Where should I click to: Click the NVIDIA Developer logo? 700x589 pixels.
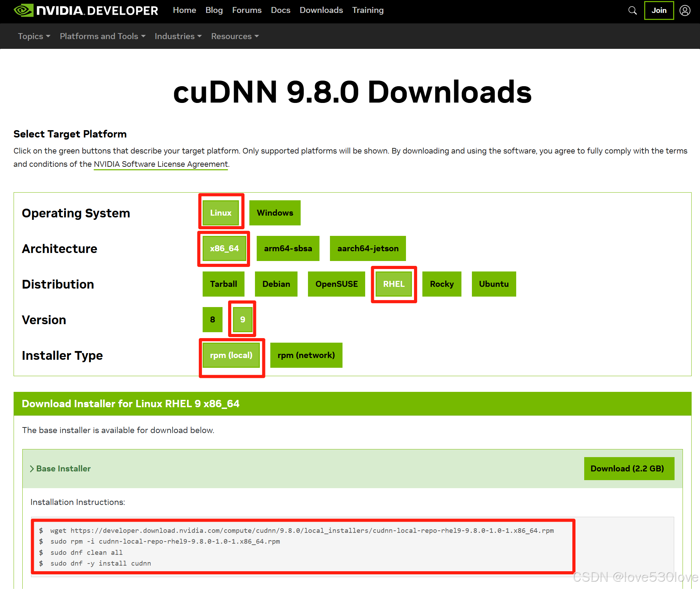pyautogui.click(x=86, y=10)
